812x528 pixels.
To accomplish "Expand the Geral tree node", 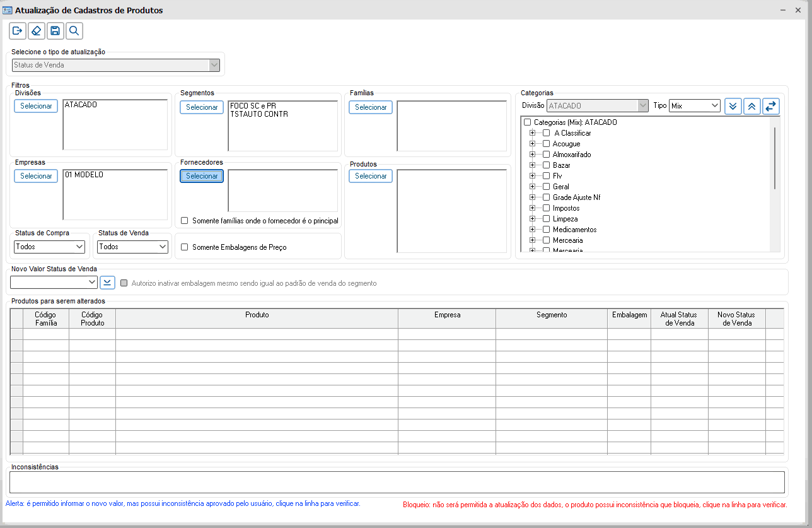I will [x=533, y=187].
